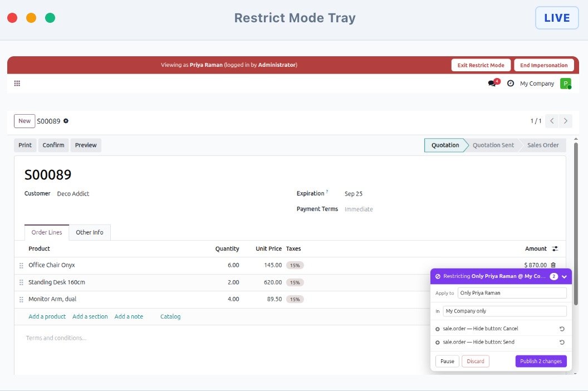
Task: Click the Confirm button
Action: click(53, 145)
